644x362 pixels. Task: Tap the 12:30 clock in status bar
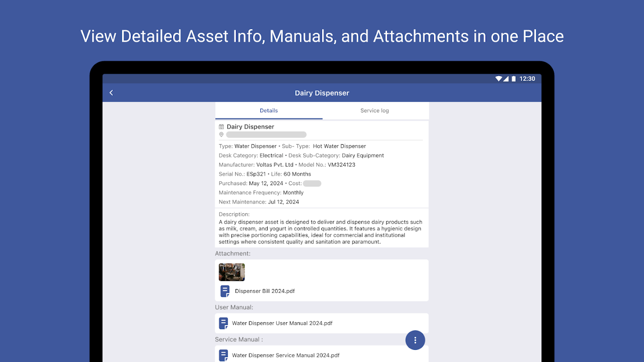pyautogui.click(x=527, y=79)
